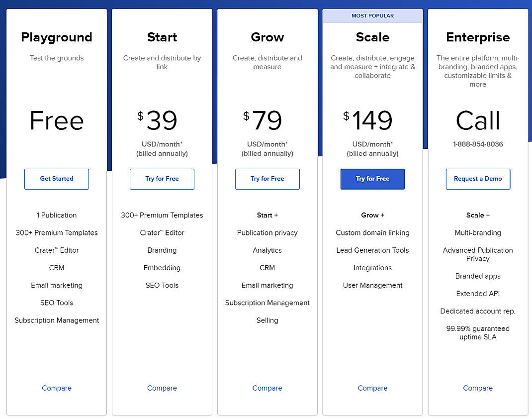
Task: Open the Compare link under Grow
Action: 267,388
